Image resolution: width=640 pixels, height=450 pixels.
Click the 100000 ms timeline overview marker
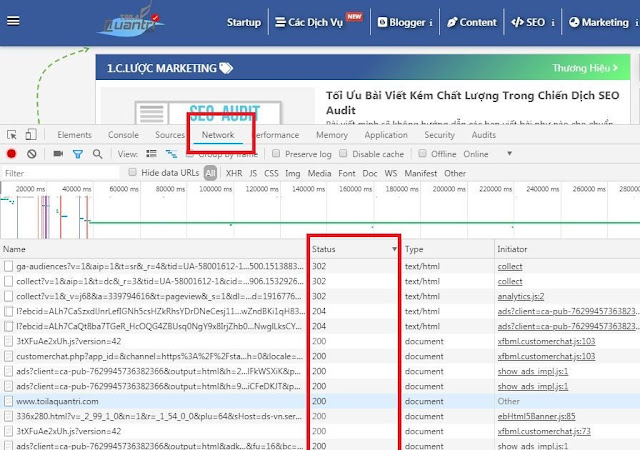click(x=216, y=189)
